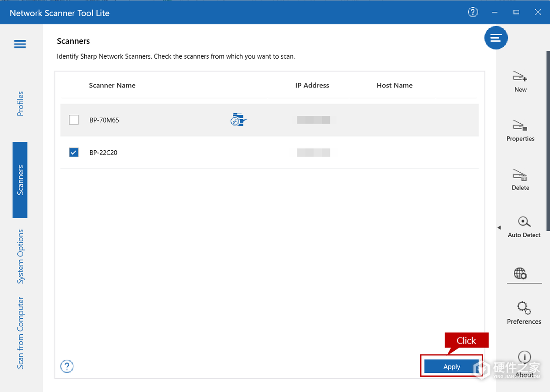This screenshot has height=392, width=550.
Task: Maximize the Network Scanner Tool window
Action: pyautogui.click(x=516, y=12)
